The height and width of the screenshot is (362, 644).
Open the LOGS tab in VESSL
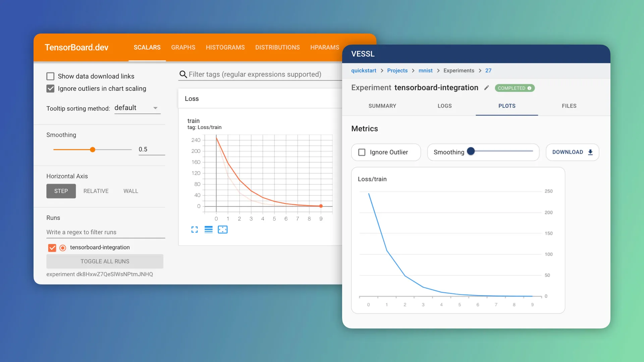click(444, 106)
